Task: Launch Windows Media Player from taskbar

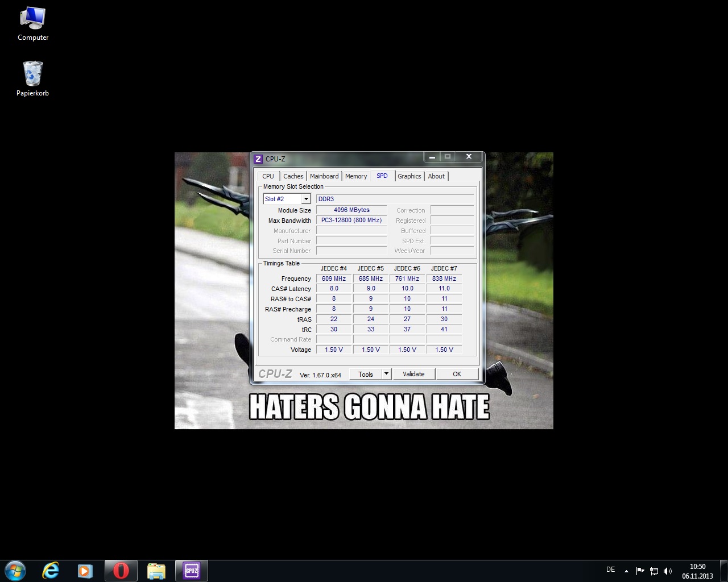Action: [85, 571]
